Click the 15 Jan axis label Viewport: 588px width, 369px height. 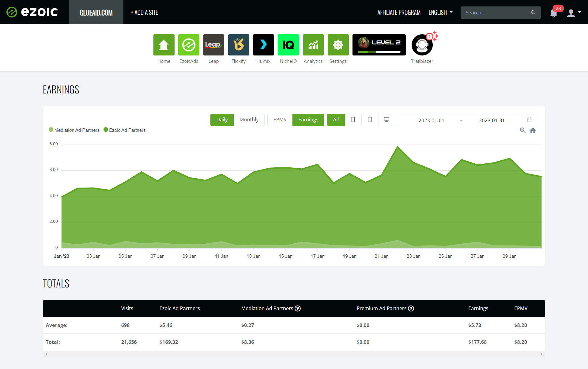pos(285,256)
